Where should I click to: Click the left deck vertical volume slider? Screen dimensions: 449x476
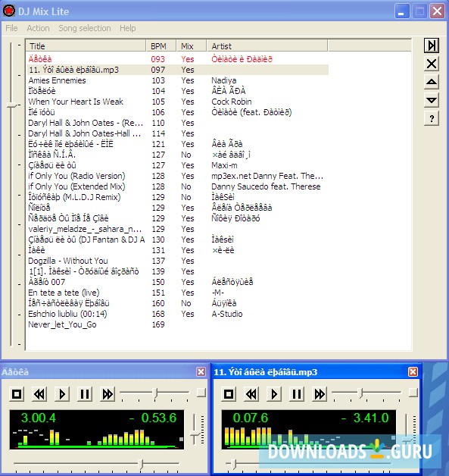[195, 433]
